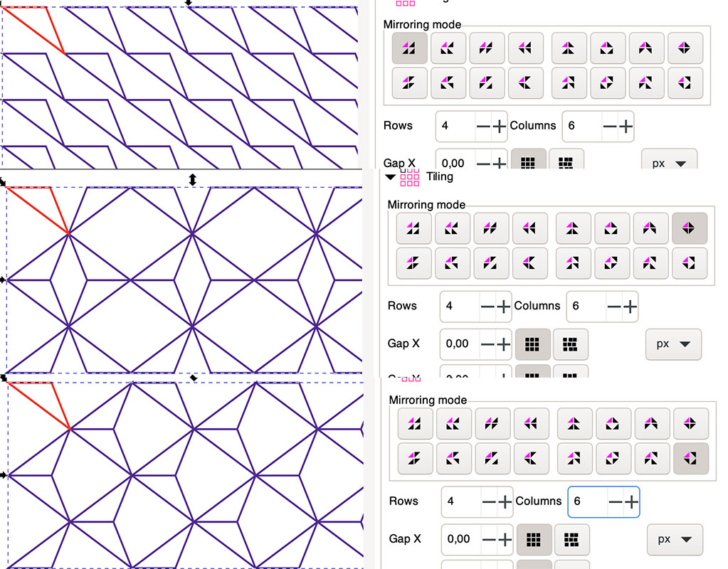Screen dimensions: 728x569
Task: Collapse the Tiling section in middle panel
Action: click(x=391, y=177)
